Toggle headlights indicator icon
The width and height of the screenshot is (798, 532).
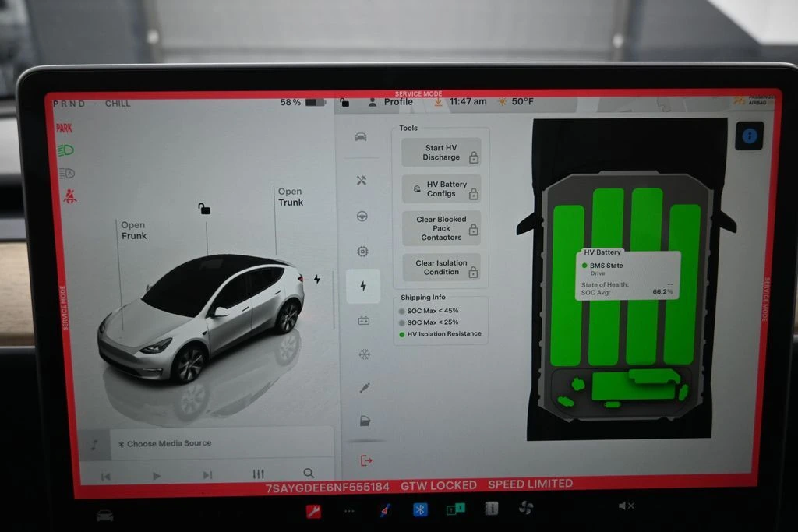pos(66,150)
